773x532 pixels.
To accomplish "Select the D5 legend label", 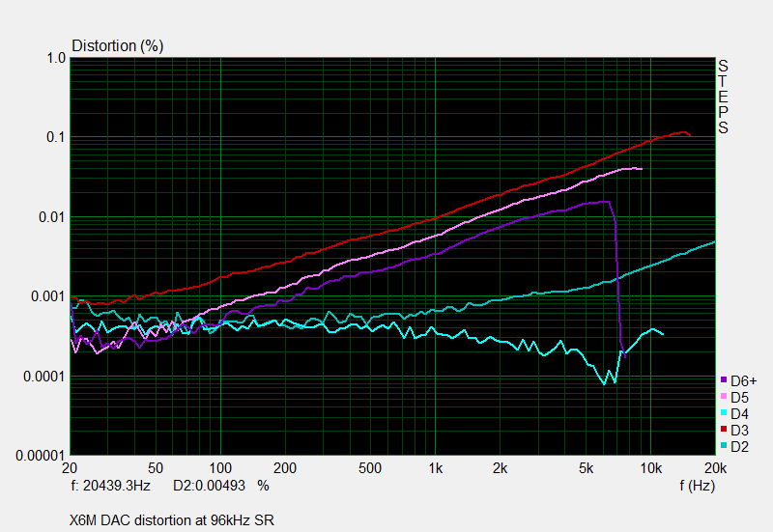I will (x=739, y=398).
